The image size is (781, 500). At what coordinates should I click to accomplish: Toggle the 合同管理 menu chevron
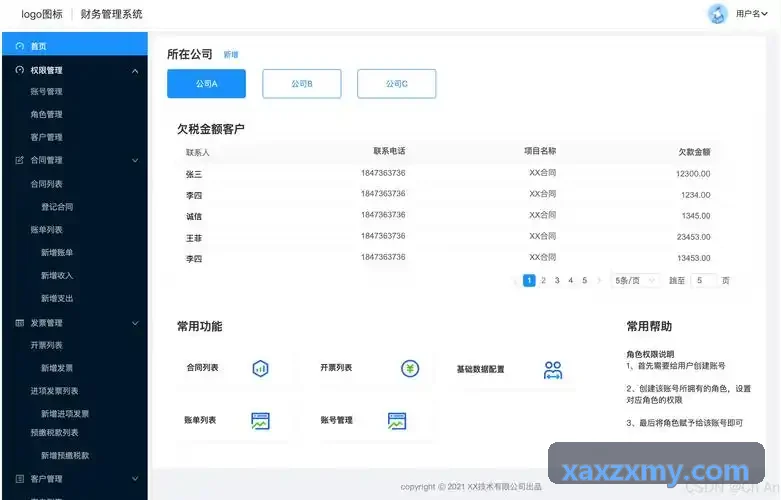pos(135,160)
